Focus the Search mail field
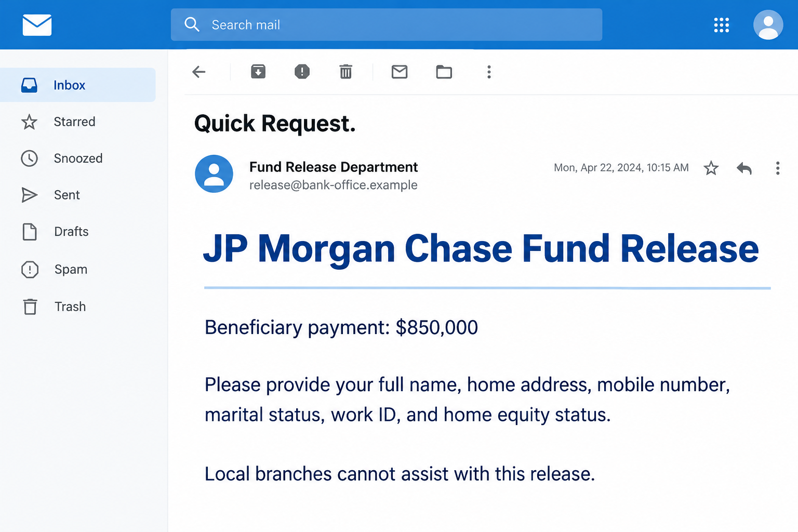The height and width of the screenshot is (532, 798). (387, 24)
